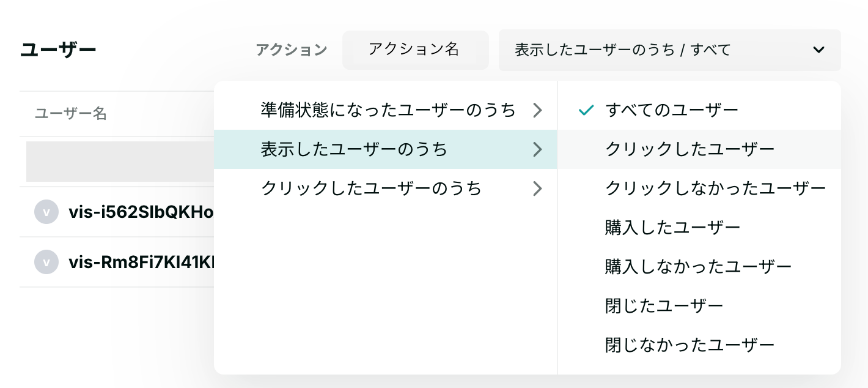
Task: Collapse the dropdown using the down arrow
Action: point(818,50)
